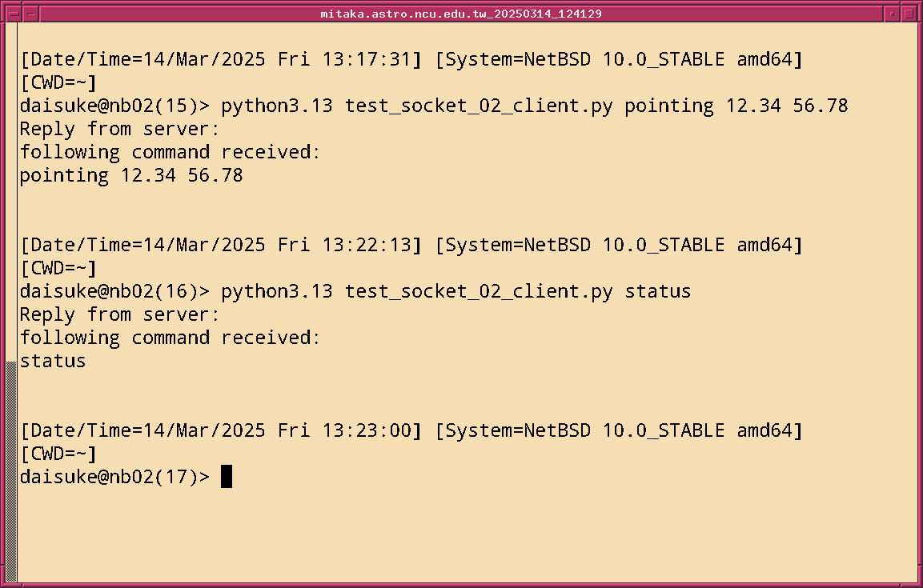Click 'Reply from server:' under prompt 15

(119, 129)
